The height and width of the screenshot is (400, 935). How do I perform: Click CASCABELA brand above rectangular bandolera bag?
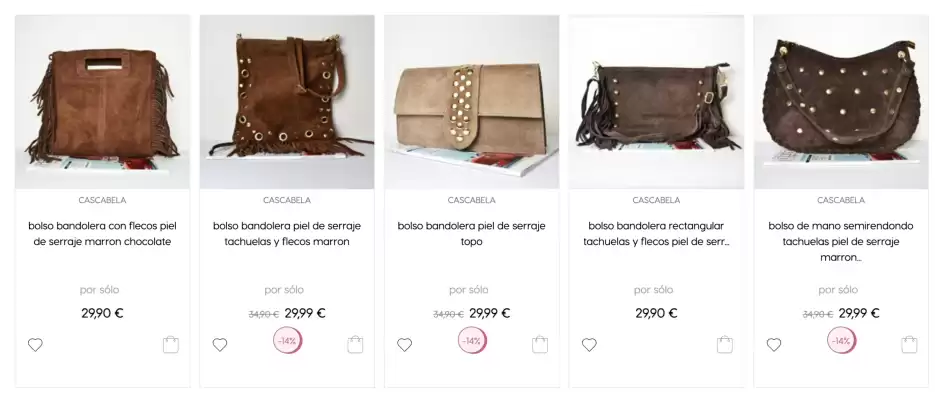[x=656, y=200]
